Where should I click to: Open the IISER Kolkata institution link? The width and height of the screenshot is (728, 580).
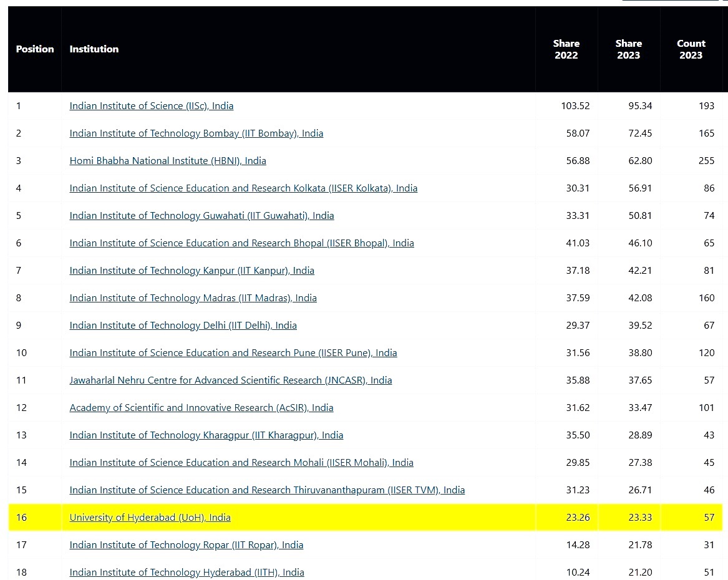243,188
